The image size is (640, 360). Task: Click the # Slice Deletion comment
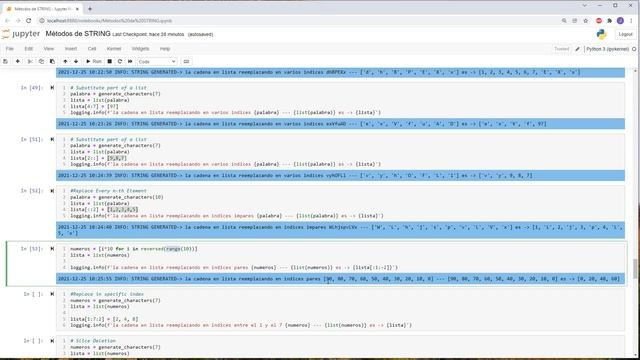93,341
